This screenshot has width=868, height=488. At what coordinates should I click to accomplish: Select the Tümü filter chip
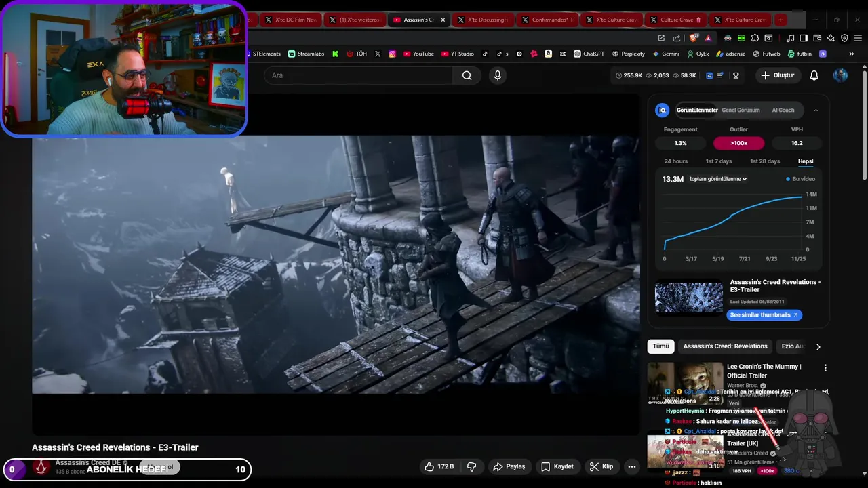(660, 346)
